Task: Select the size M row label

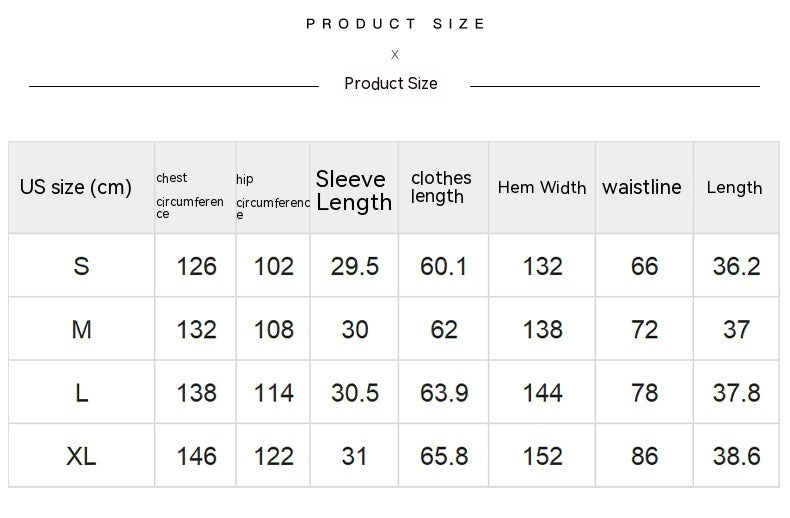Action: pos(81,329)
